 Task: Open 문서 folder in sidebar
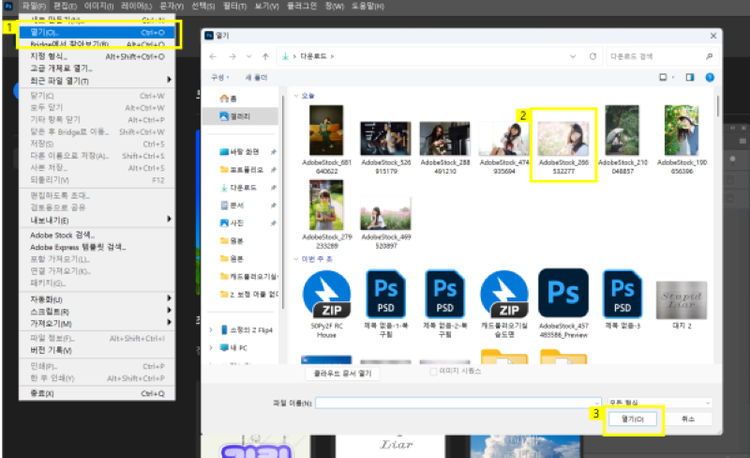(232, 206)
